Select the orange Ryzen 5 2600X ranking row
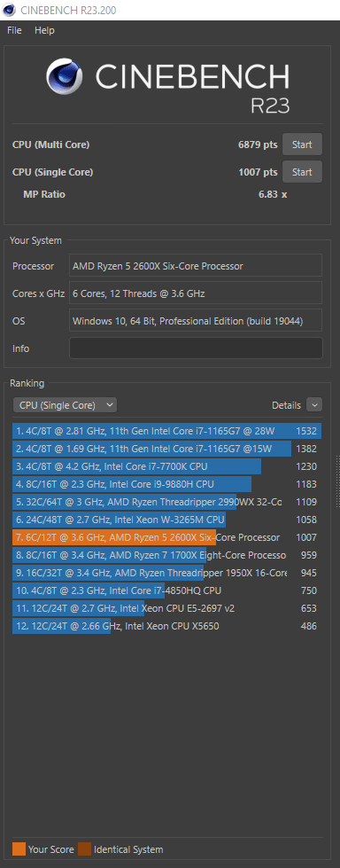 tap(167, 537)
